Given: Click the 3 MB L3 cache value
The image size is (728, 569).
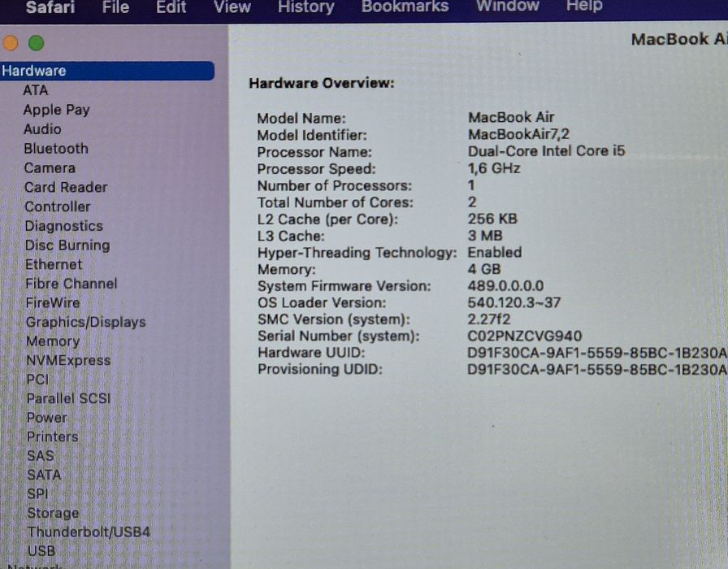Looking at the screenshot, I should (485, 236).
